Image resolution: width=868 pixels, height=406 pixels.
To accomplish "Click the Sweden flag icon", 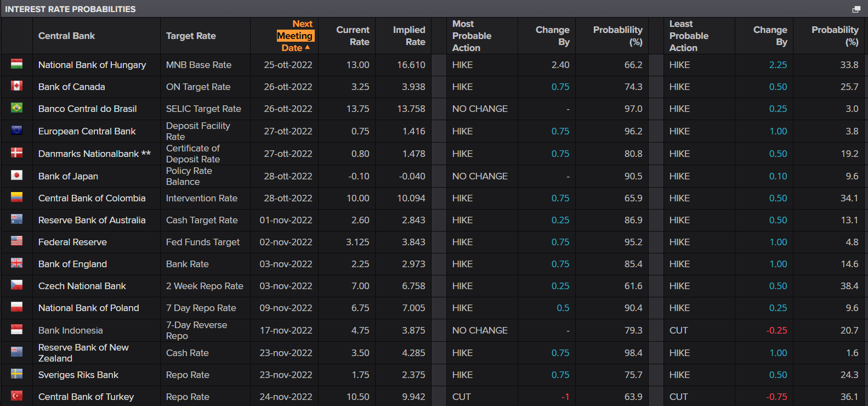I will pos(17,374).
